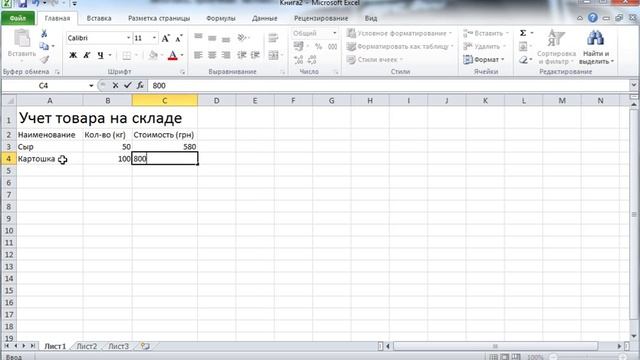
Task: Open Format as Table (Форматировать как таблицу)
Action: [400, 47]
